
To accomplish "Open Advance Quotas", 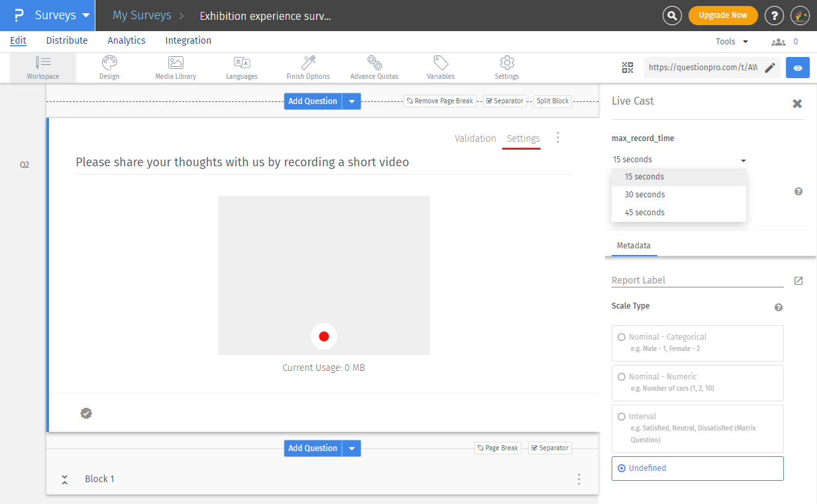I will click(374, 67).
